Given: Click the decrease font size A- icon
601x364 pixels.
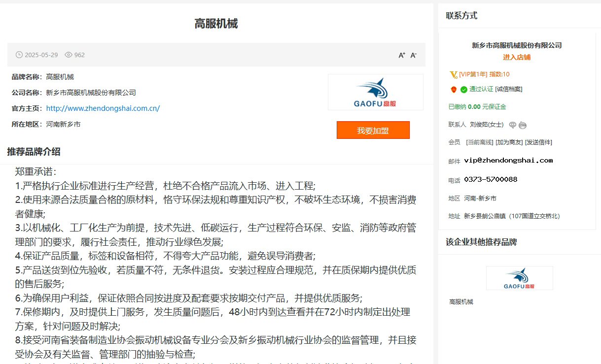Looking at the screenshot, I should [x=414, y=55].
